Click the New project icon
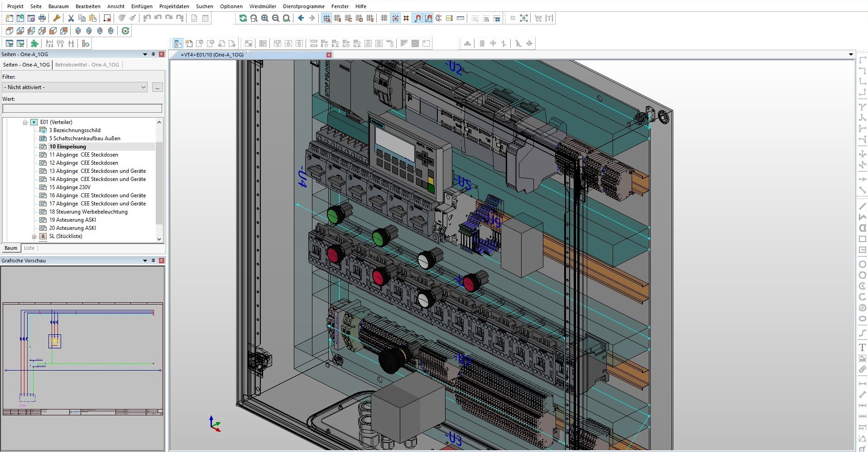Image resolution: width=868 pixels, height=452 pixels. pyautogui.click(x=9, y=18)
